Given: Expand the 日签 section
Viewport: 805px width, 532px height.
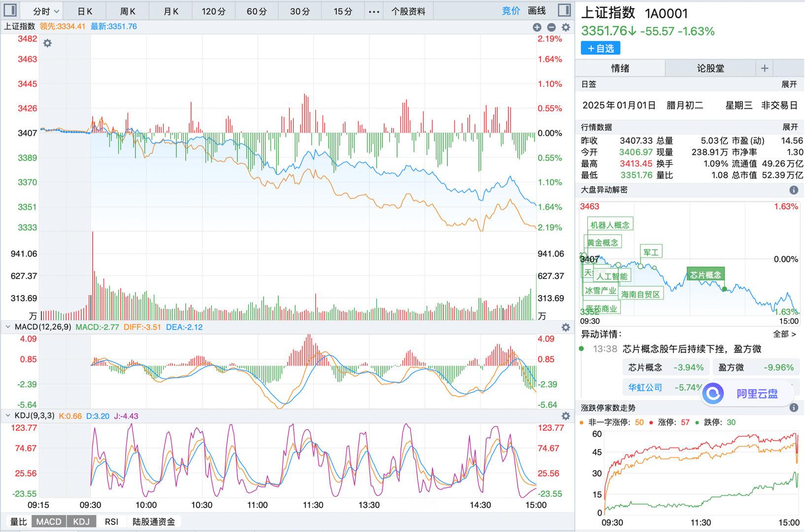Looking at the screenshot, I should (789, 84).
